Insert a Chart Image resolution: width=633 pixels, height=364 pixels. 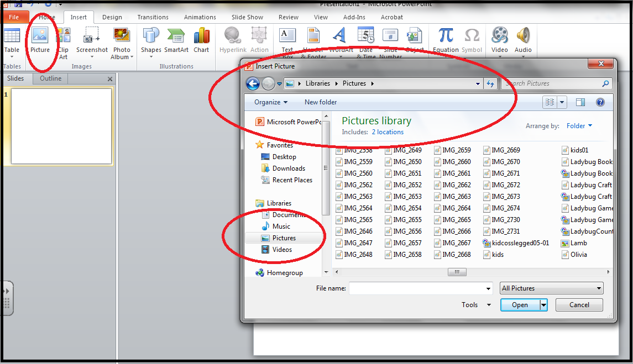pos(201,40)
